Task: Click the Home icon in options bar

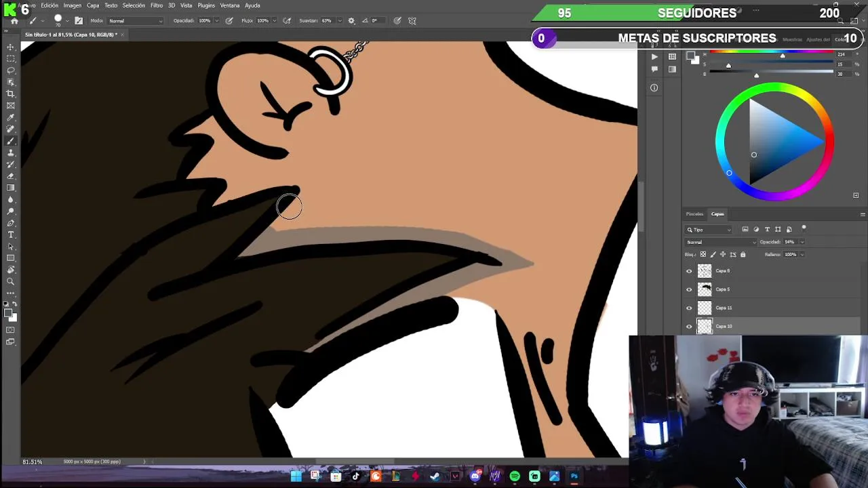Action: point(14,20)
